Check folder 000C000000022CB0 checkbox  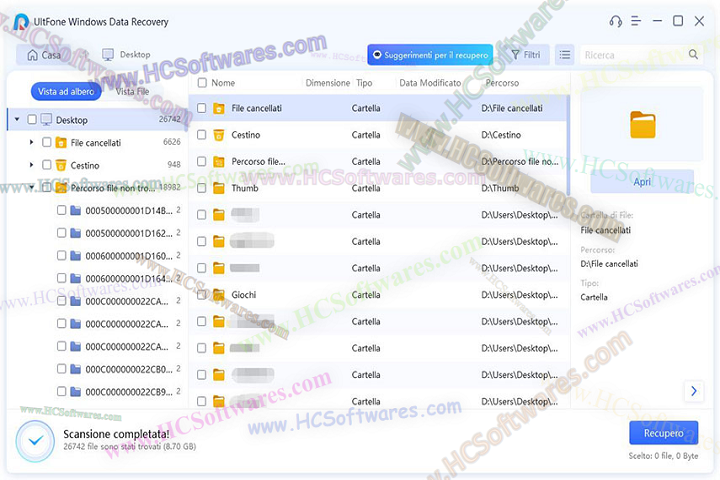tap(62, 368)
